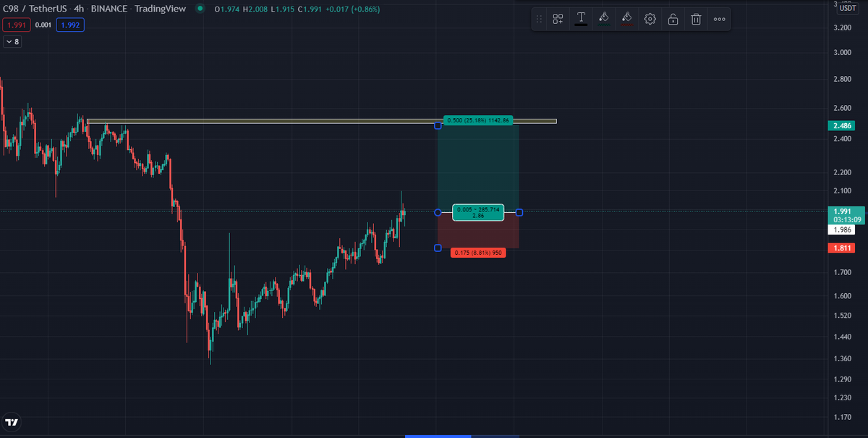Click the BINANCE exchange name in the title
This screenshot has height=438, width=868.
(109, 9)
